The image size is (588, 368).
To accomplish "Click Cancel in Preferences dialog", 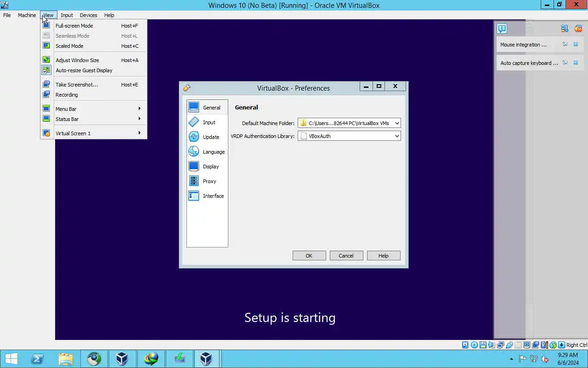I will point(346,256).
